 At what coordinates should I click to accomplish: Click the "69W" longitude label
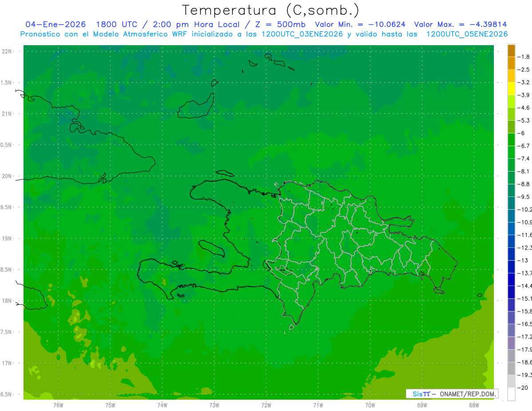(422, 405)
